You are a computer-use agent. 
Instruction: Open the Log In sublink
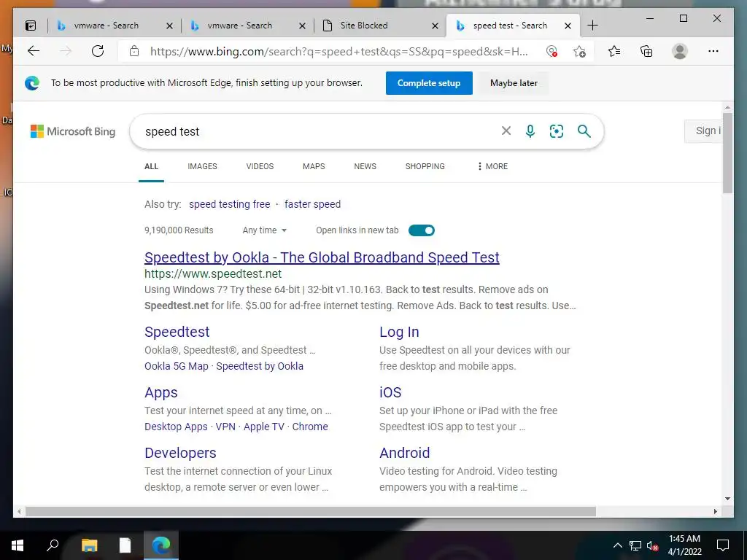399,332
